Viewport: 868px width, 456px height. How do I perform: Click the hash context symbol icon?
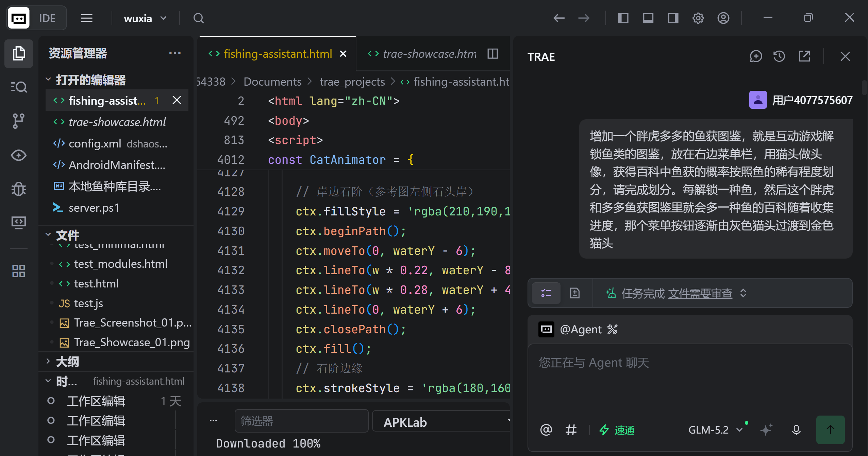571,430
